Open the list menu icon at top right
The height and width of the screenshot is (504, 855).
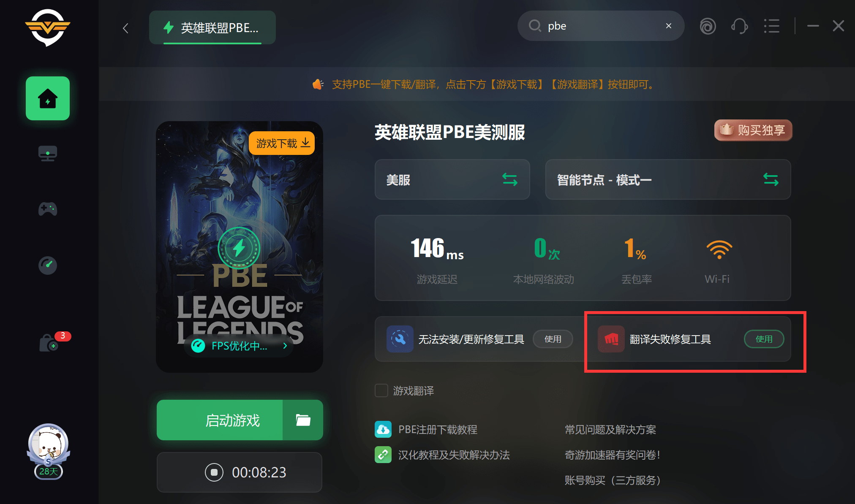pyautogui.click(x=772, y=26)
